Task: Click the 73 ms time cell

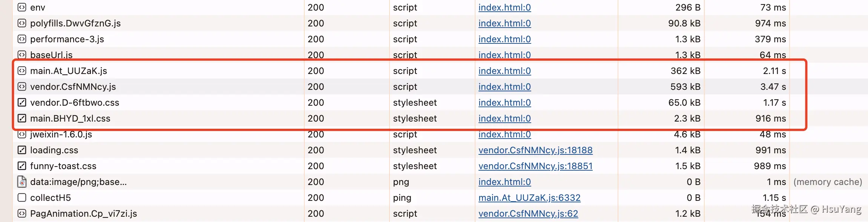Action: (x=773, y=7)
